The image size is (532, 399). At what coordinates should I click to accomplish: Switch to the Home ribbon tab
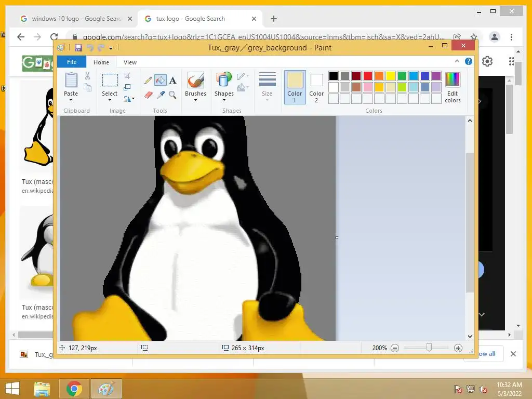101,62
